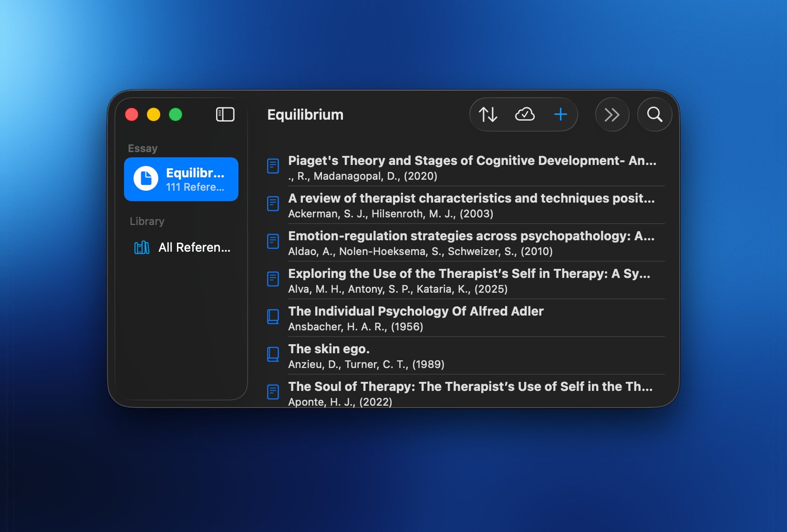Add a new reference with plus button
The height and width of the screenshot is (532, 787).
coord(560,114)
